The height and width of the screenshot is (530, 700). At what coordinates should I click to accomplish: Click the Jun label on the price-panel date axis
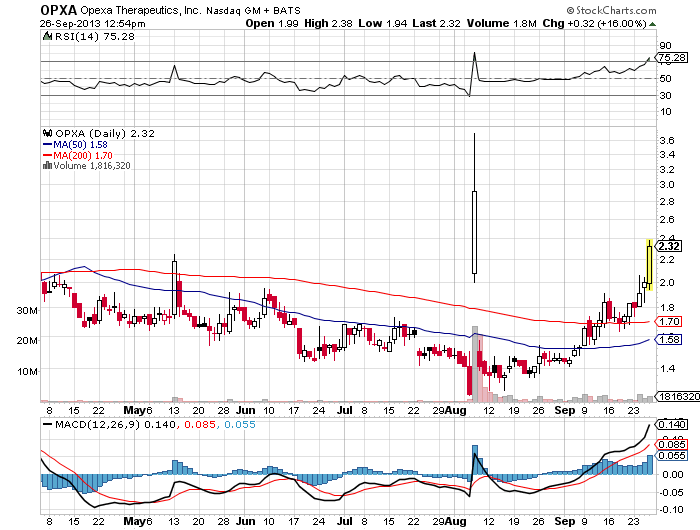coord(246,410)
